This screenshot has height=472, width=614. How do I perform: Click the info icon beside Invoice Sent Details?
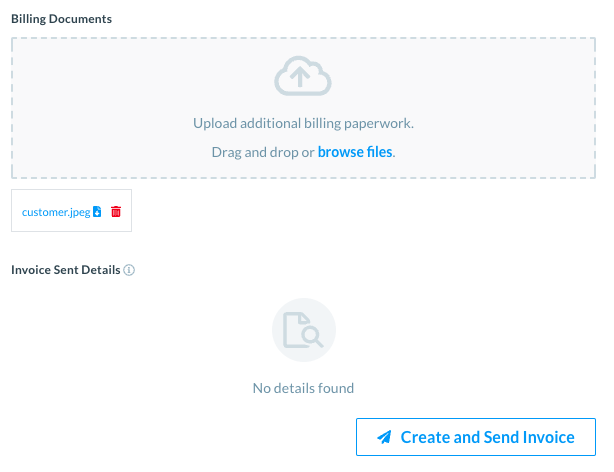click(x=129, y=270)
